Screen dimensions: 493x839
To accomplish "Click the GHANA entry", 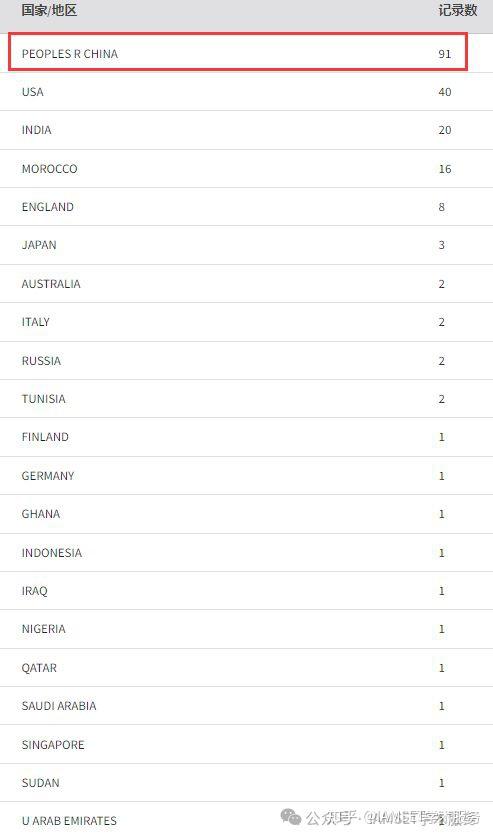I will coord(41,514).
